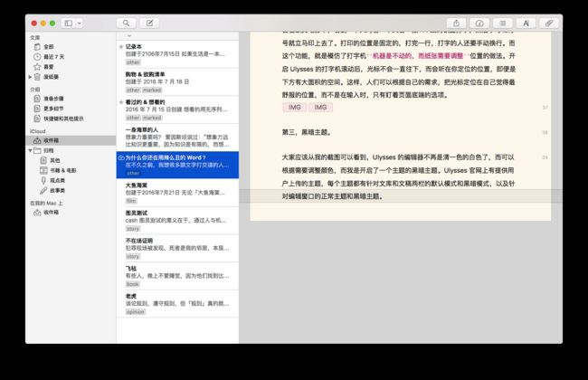This screenshot has height=380, width=588.
Task: Open 更多细节 introduction group
Action: coord(53,109)
